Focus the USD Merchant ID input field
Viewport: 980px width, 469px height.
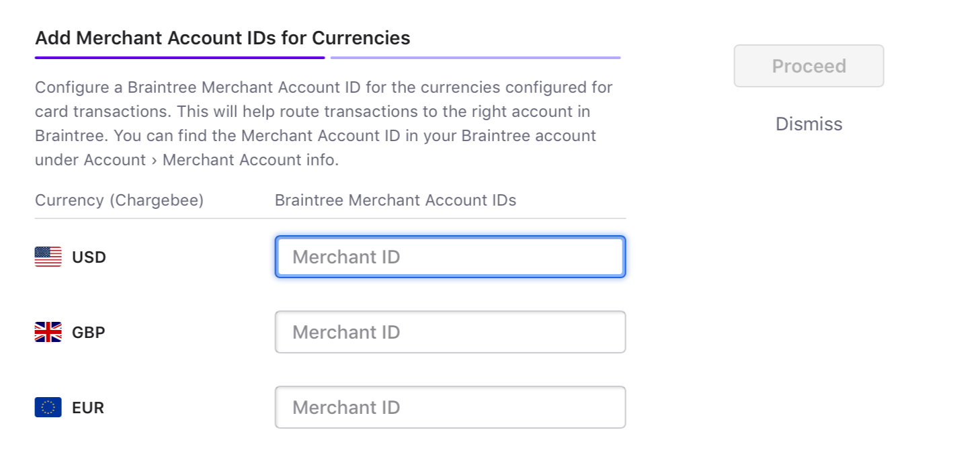pyautogui.click(x=450, y=257)
